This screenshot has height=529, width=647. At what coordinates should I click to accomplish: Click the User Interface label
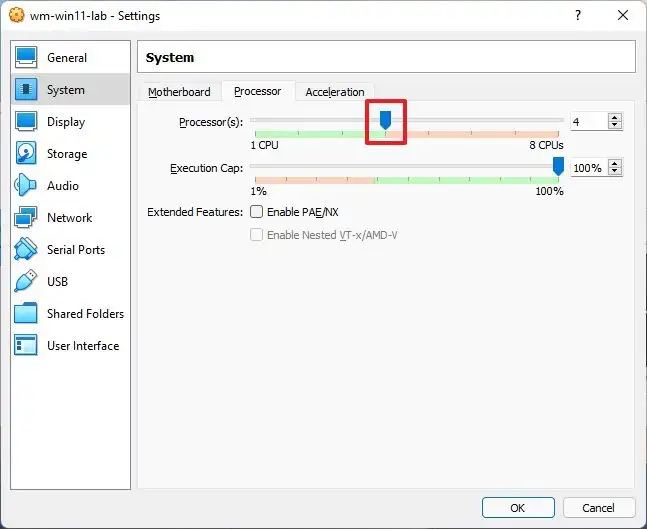pos(83,346)
